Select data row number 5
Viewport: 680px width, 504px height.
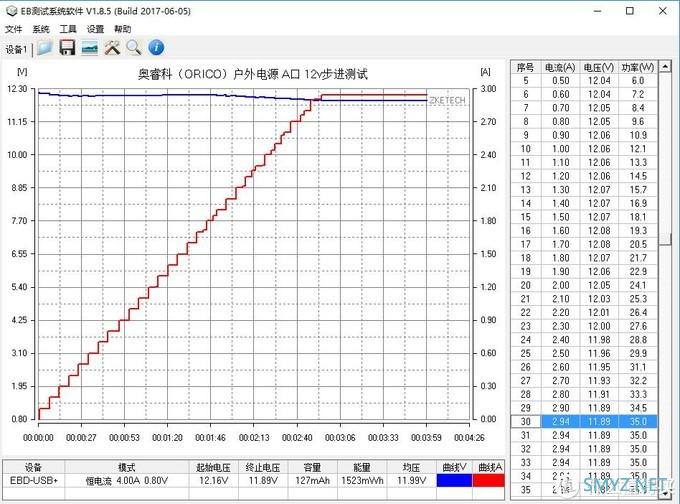(x=584, y=81)
